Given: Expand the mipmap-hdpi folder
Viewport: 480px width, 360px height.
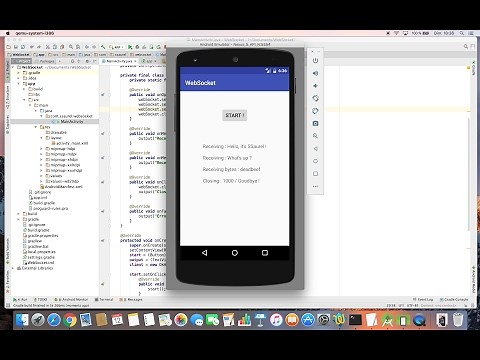Looking at the screenshot, I should [41, 149].
